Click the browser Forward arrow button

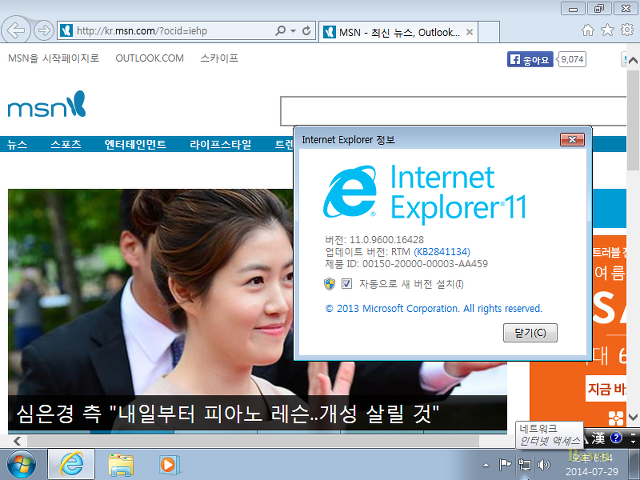click(44, 30)
